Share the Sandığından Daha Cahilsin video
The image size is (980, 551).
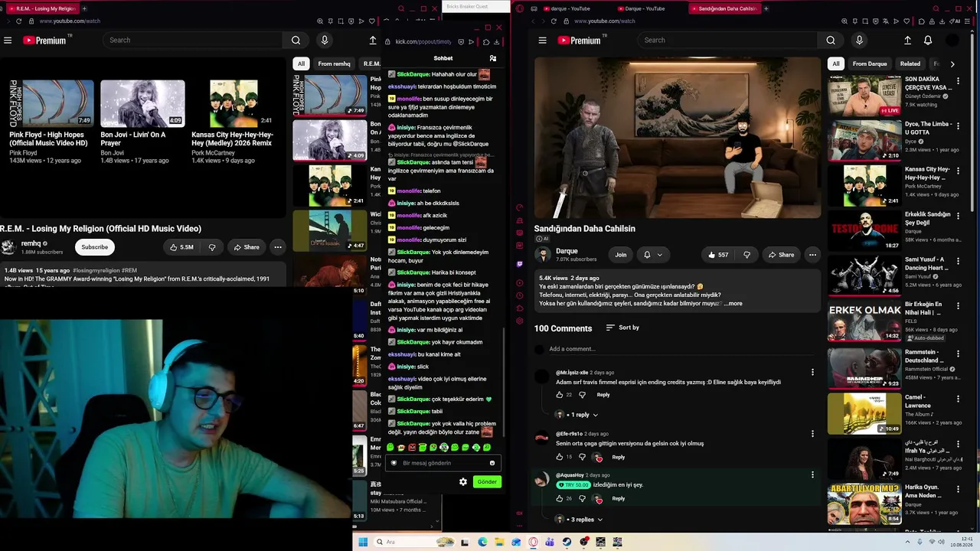click(x=781, y=255)
